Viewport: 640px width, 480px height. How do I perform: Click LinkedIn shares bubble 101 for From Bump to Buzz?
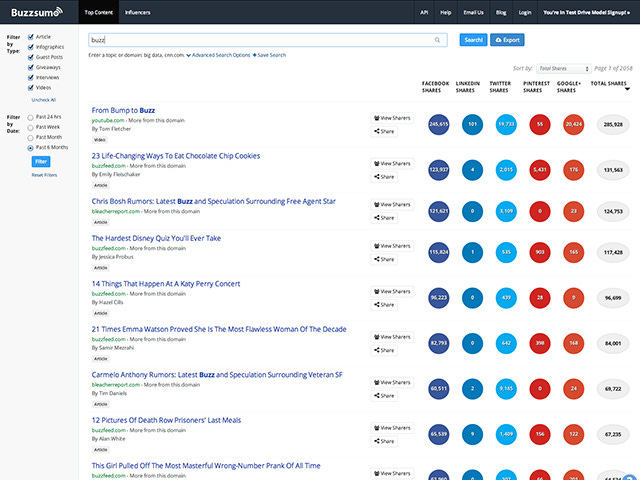point(472,124)
